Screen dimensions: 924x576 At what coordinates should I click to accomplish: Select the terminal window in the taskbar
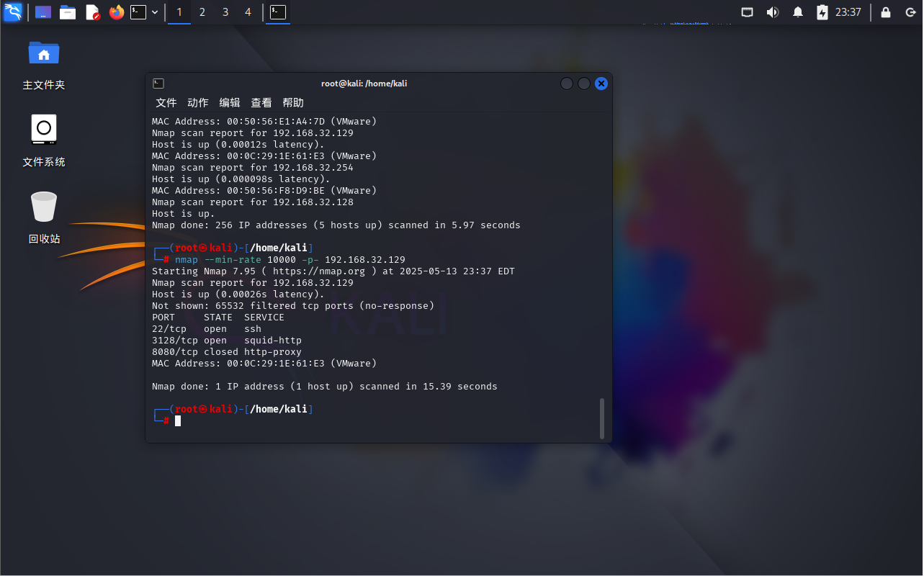pyautogui.click(x=278, y=12)
